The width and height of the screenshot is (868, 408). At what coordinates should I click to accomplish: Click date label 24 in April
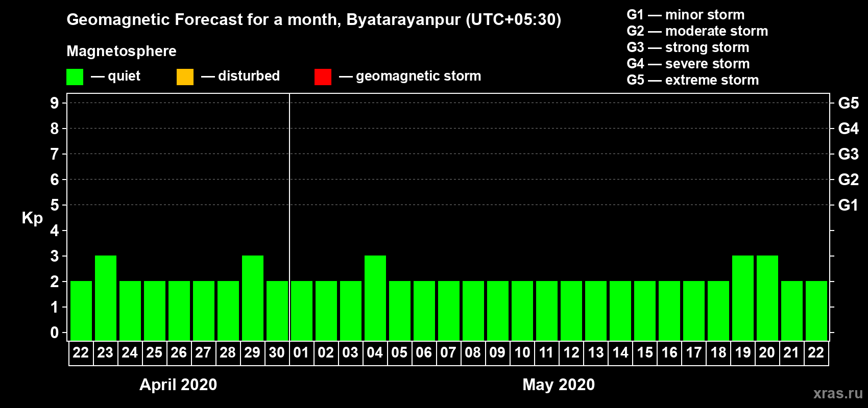[130, 352]
